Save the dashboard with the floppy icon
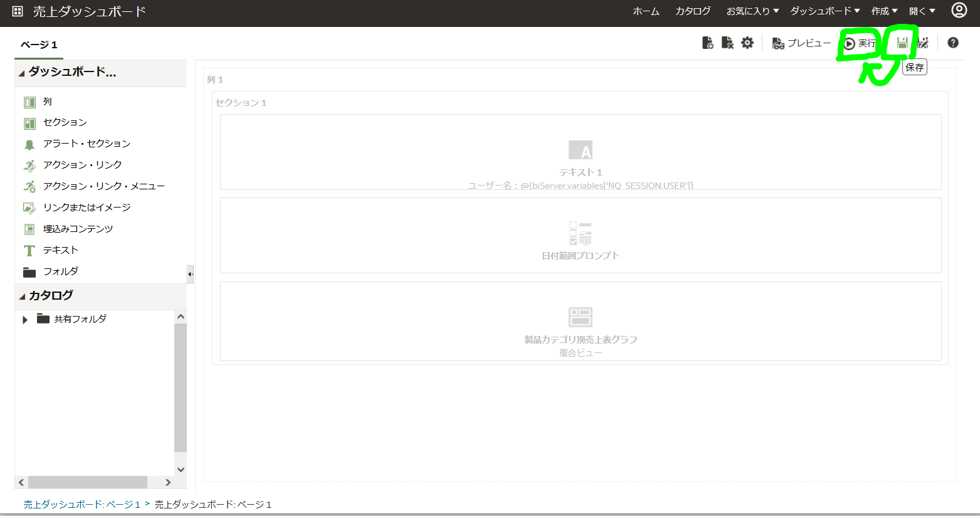 pyautogui.click(x=902, y=43)
